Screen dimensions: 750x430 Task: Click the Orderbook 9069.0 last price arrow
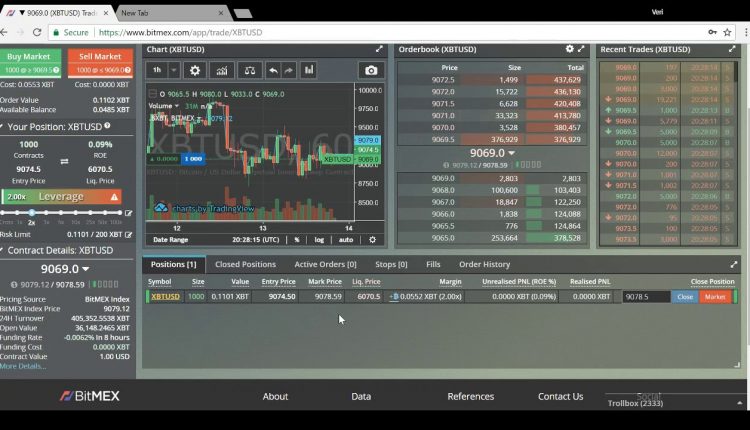click(x=511, y=153)
